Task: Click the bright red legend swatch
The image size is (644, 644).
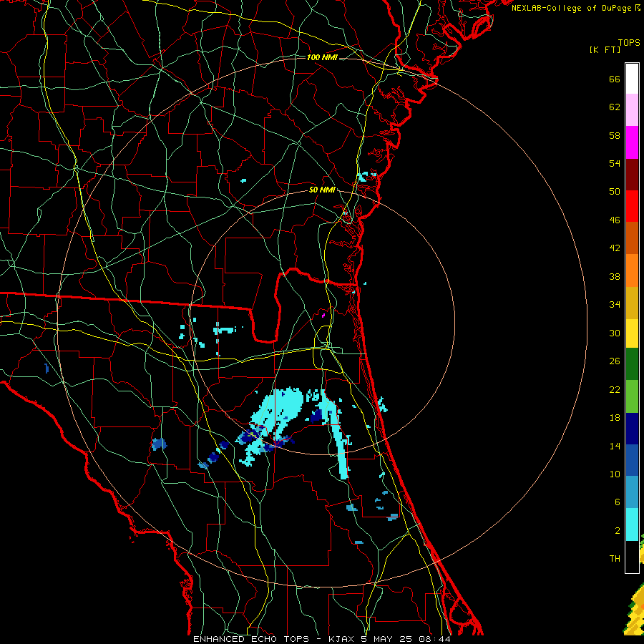Action: pos(632,206)
